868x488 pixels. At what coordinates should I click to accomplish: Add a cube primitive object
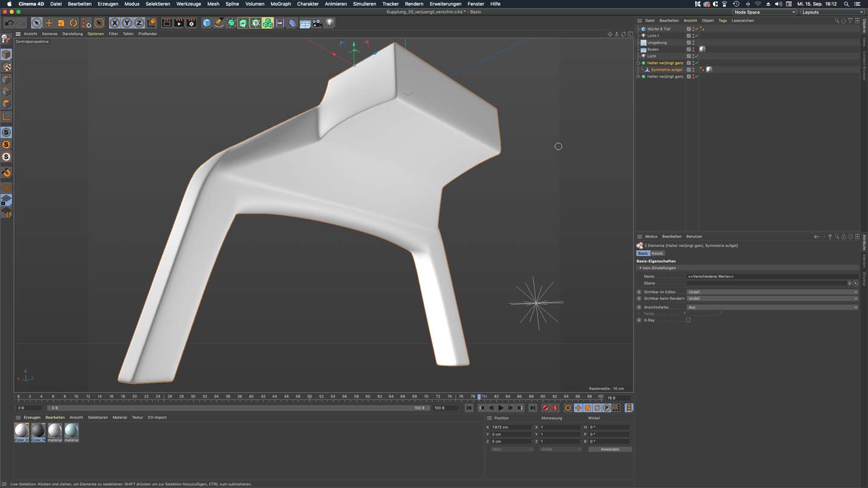[207, 23]
